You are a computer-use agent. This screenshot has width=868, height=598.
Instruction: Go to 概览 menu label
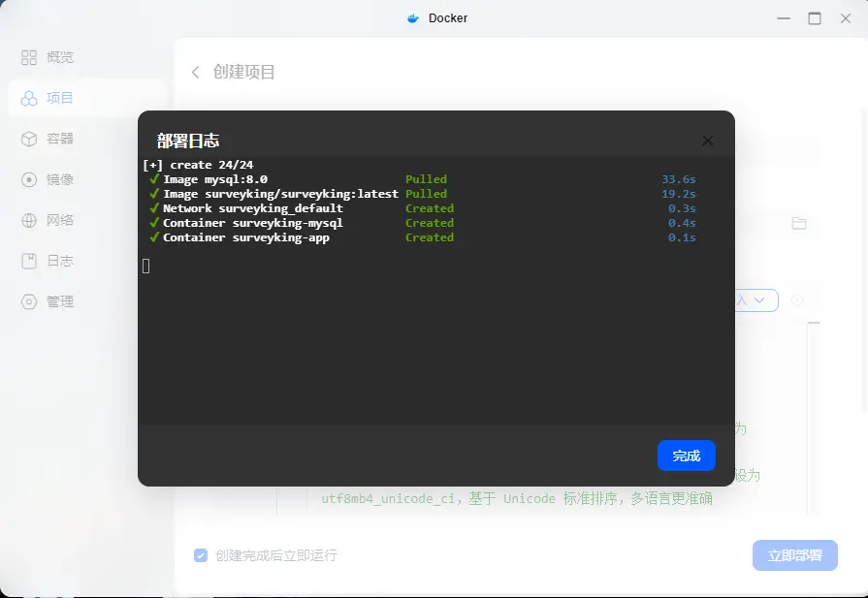pos(60,57)
